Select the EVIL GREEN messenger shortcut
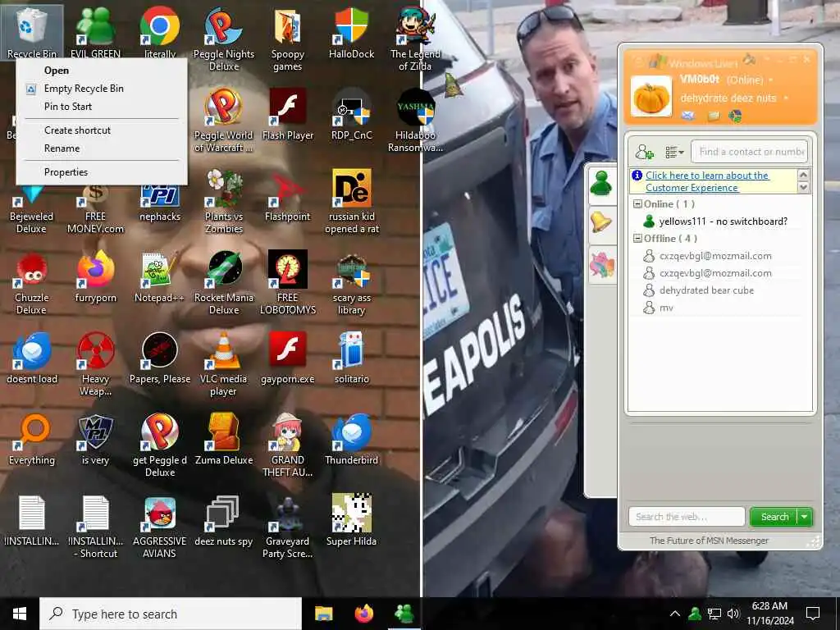This screenshot has width=840, height=630. coord(95,33)
